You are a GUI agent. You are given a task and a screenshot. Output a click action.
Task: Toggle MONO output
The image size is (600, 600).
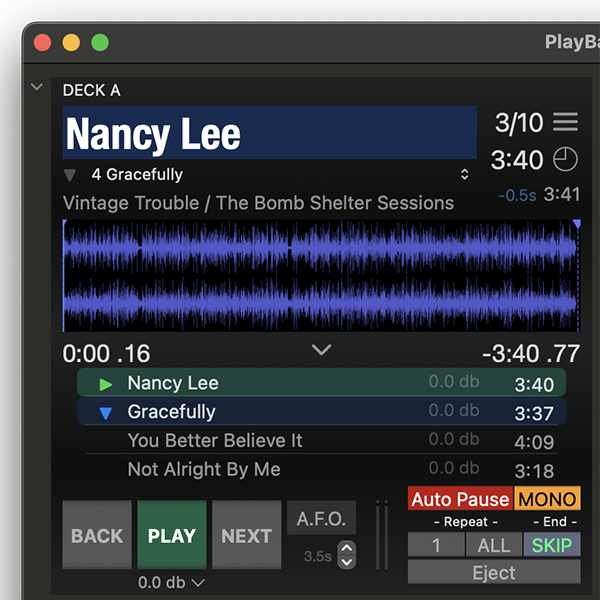[547, 499]
